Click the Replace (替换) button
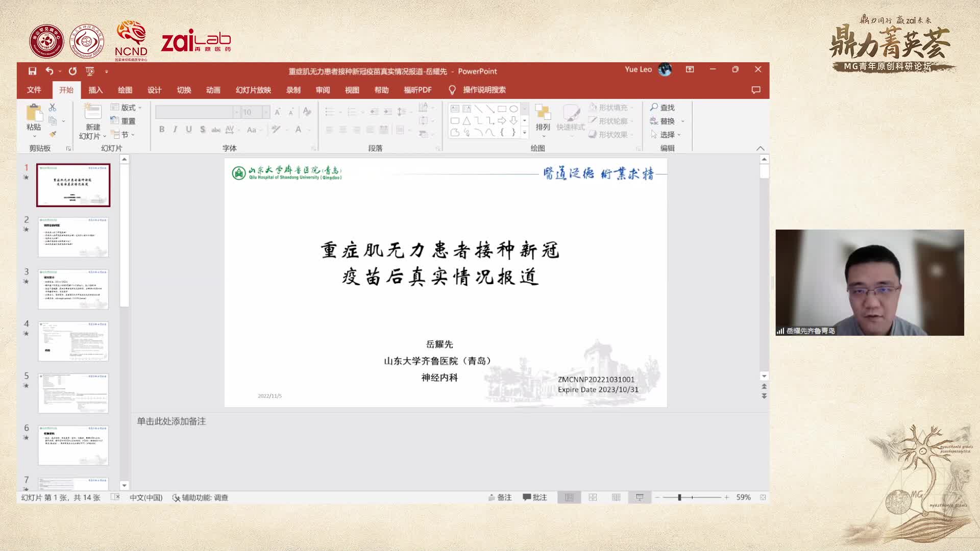Screen dimensions: 980x551 (667, 121)
